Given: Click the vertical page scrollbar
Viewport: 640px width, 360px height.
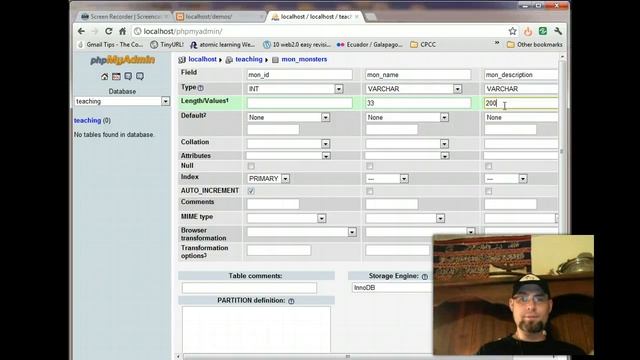Looking at the screenshot, I should pos(562,151).
